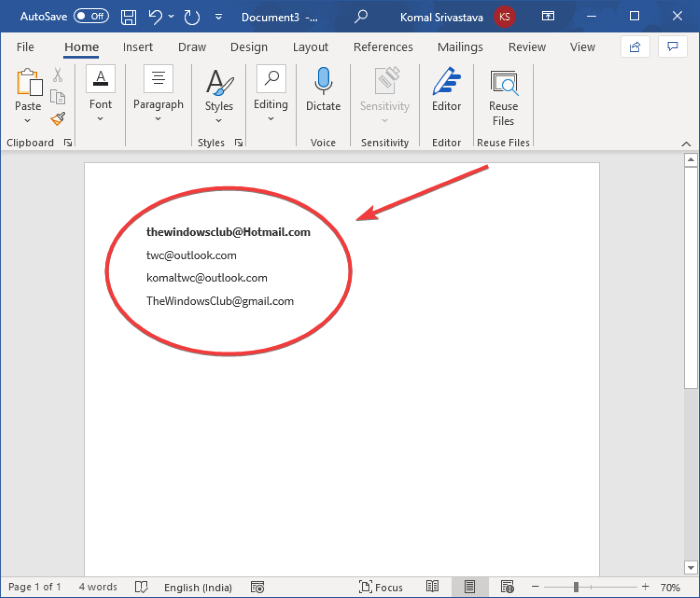Image resolution: width=700 pixels, height=598 pixels.
Task: Click TheWindowsClub@gmail.com line
Action: [220, 301]
